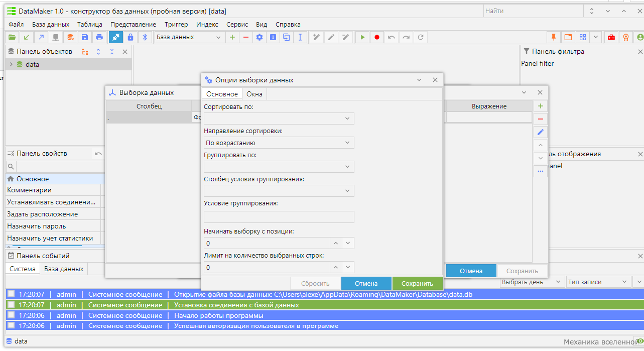
Task: Click the Условие группирования input field
Action: tap(279, 217)
